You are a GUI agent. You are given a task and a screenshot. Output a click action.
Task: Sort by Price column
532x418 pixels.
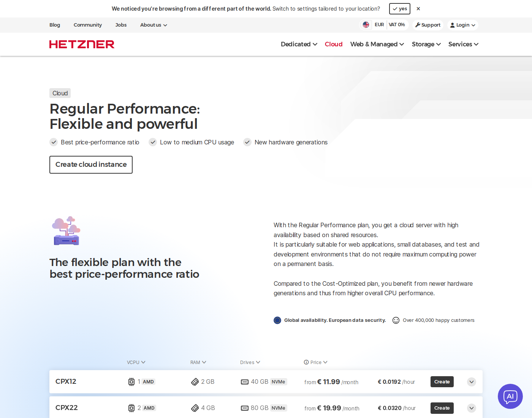[319, 363]
